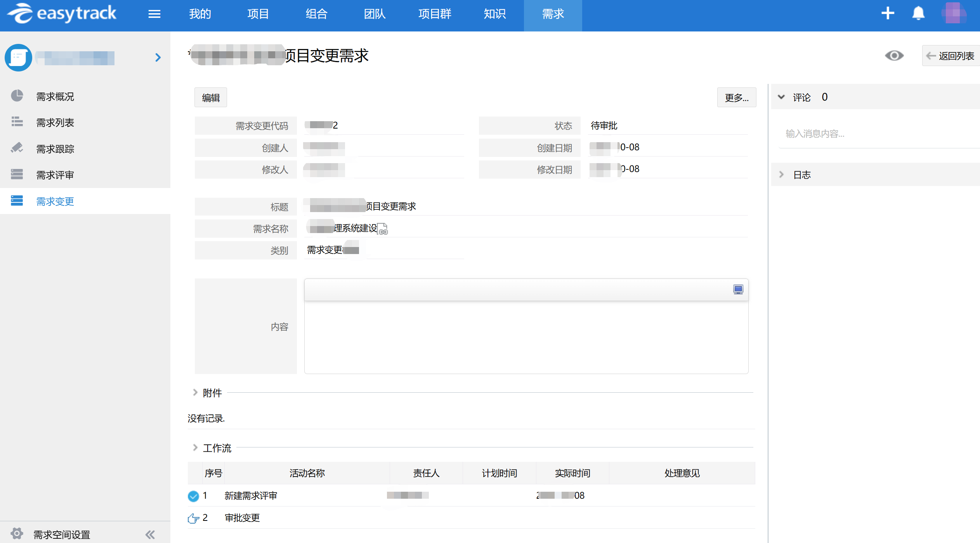Screen dimensions: 980x543
Task: Click the fullscreen monitor icon in 内容 box
Action: [738, 289]
